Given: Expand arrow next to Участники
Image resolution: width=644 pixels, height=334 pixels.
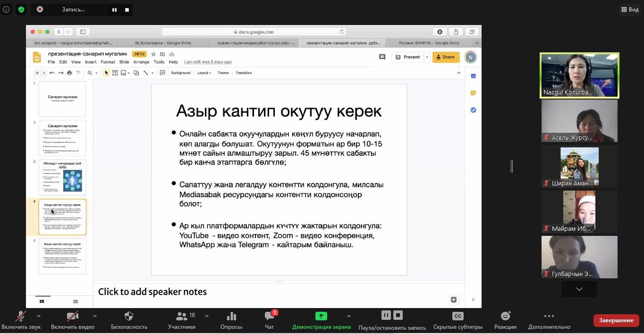Looking at the screenshot, I should tap(207, 316).
